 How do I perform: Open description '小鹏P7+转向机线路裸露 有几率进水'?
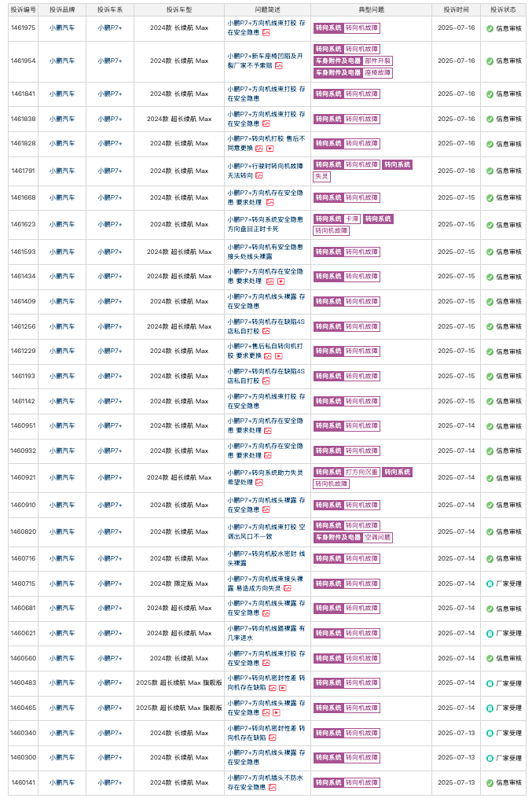click(266, 633)
